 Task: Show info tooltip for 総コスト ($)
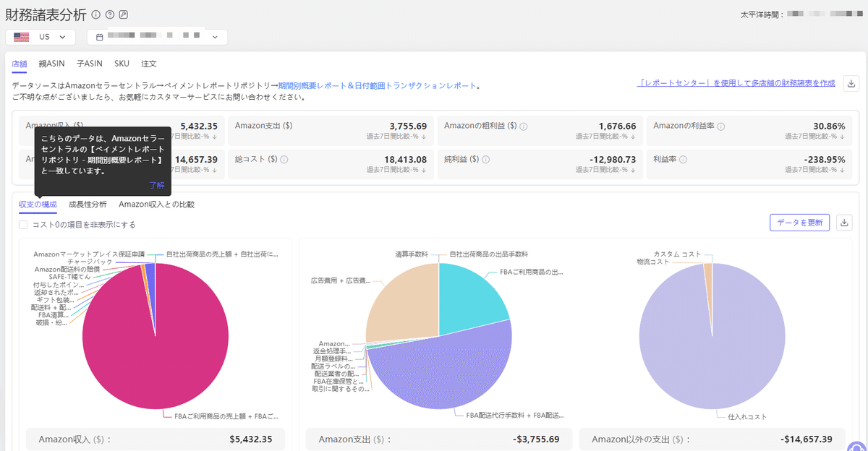point(284,160)
